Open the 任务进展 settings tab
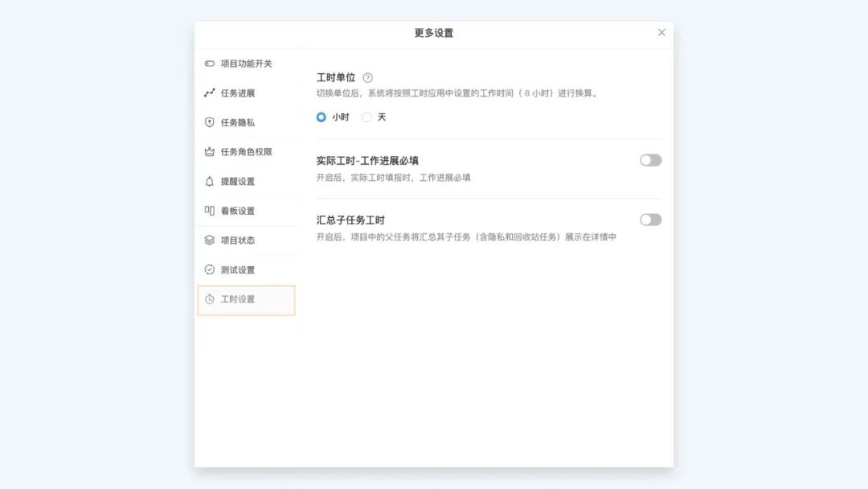868x489 pixels. [238, 93]
